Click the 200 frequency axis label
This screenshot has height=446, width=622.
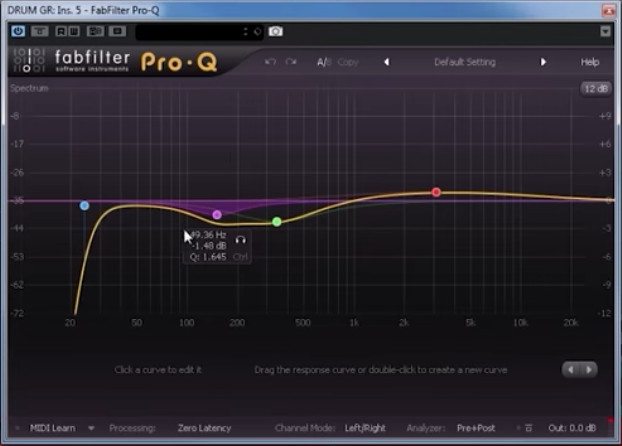coord(237,323)
